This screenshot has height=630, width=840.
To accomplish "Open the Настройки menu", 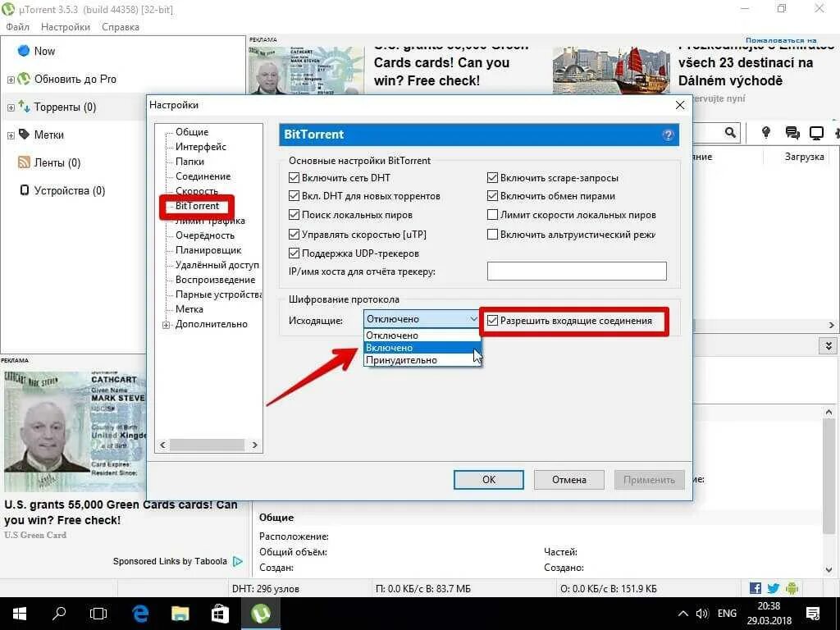I will coord(65,26).
